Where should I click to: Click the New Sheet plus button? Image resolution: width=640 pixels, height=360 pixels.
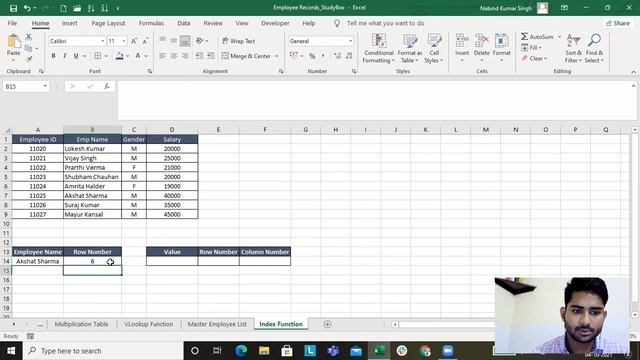327,324
